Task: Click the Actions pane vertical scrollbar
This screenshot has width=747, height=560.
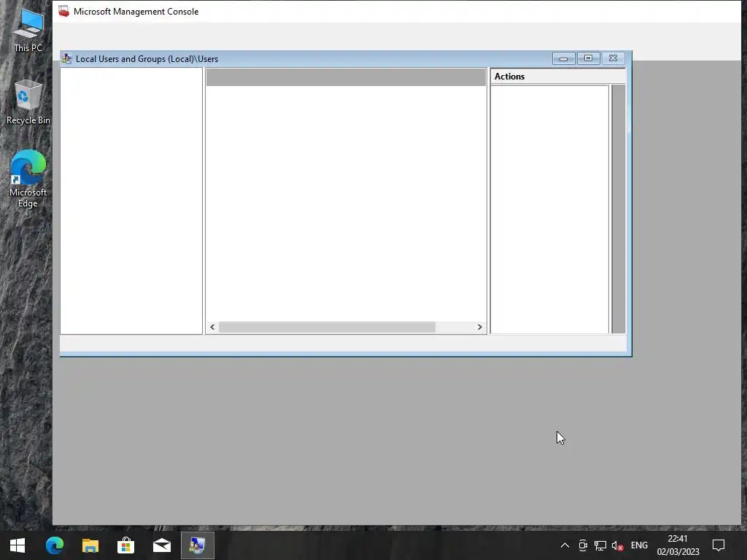Action: 618,209
